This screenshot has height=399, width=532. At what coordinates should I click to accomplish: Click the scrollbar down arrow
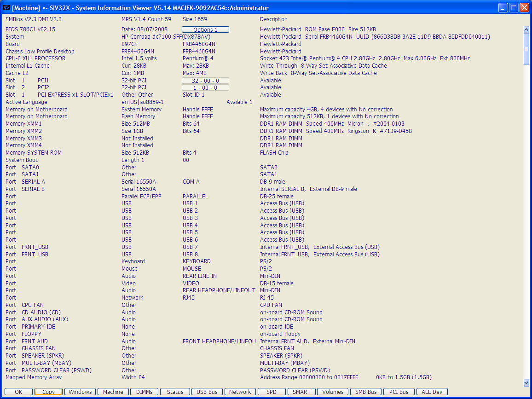coord(526,383)
